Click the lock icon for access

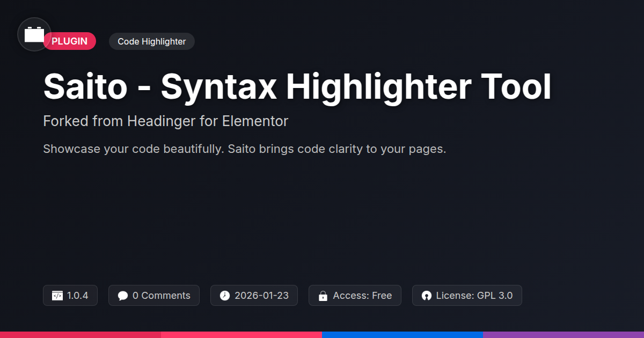pyautogui.click(x=323, y=296)
